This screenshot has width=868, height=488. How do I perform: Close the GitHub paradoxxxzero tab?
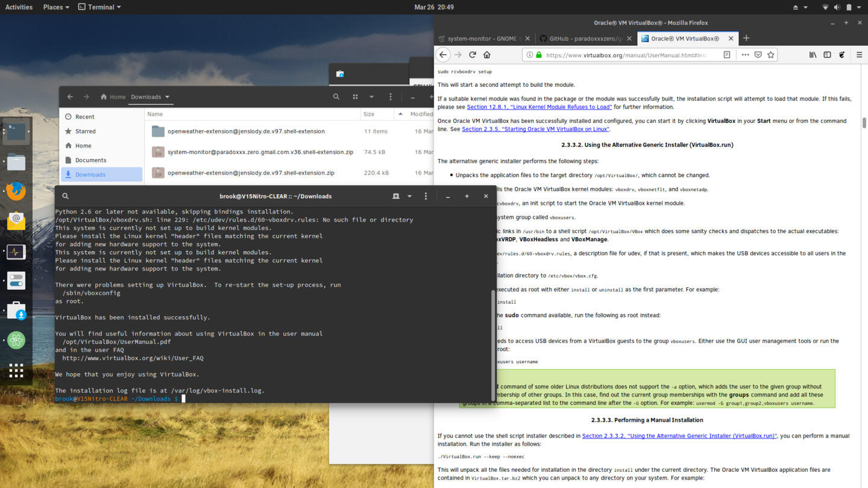(630, 39)
